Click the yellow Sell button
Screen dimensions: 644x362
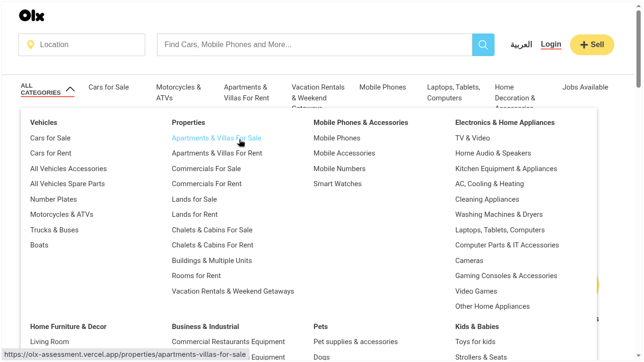pos(592,45)
